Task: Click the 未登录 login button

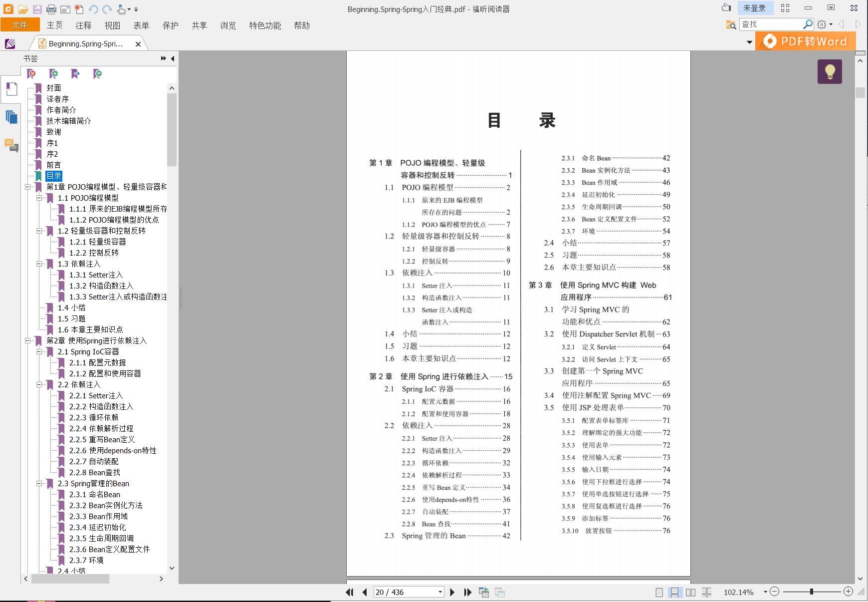Action: [x=754, y=8]
